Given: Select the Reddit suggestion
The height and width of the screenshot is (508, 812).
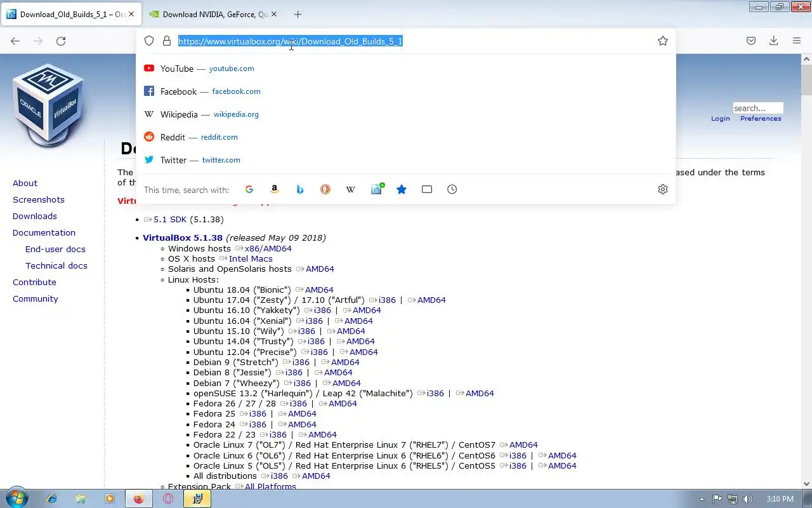Looking at the screenshot, I should point(406,137).
